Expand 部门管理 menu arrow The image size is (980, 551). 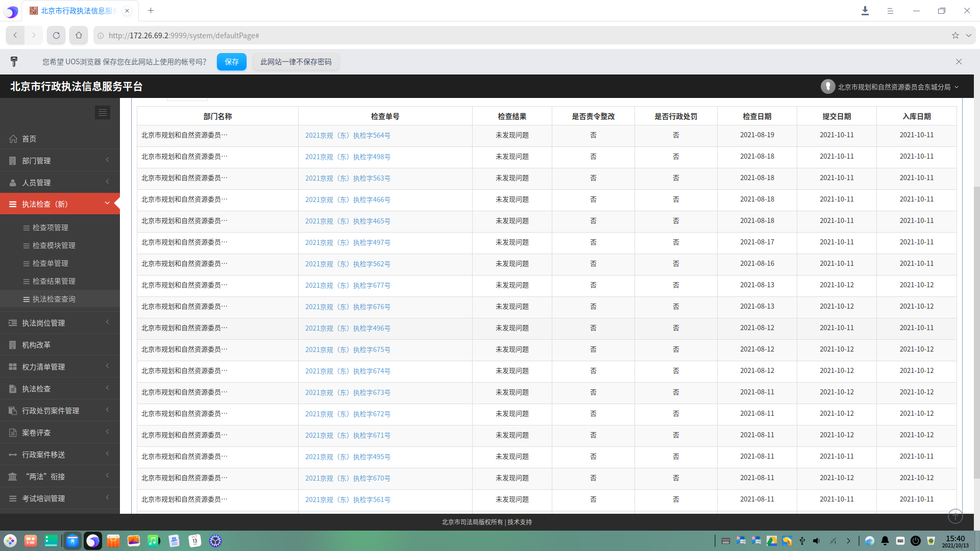tap(107, 160)
